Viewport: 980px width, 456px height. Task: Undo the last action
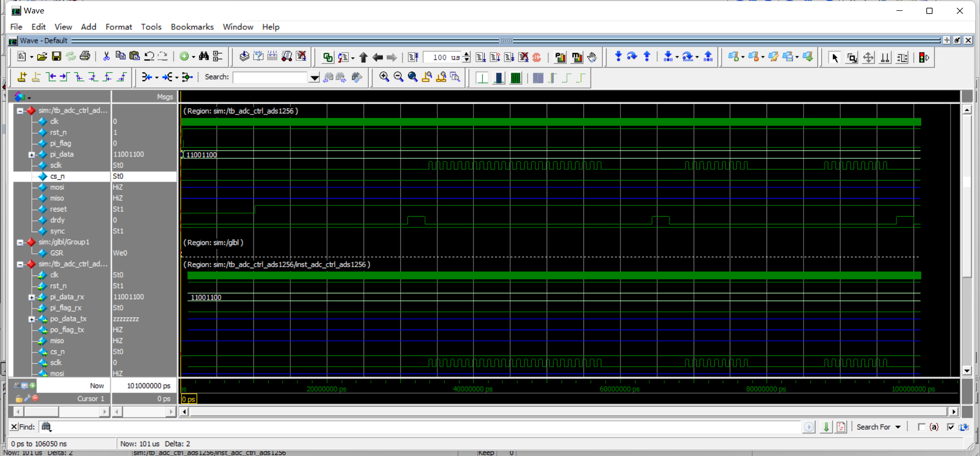pyautogui.click(x=149, y=57)
